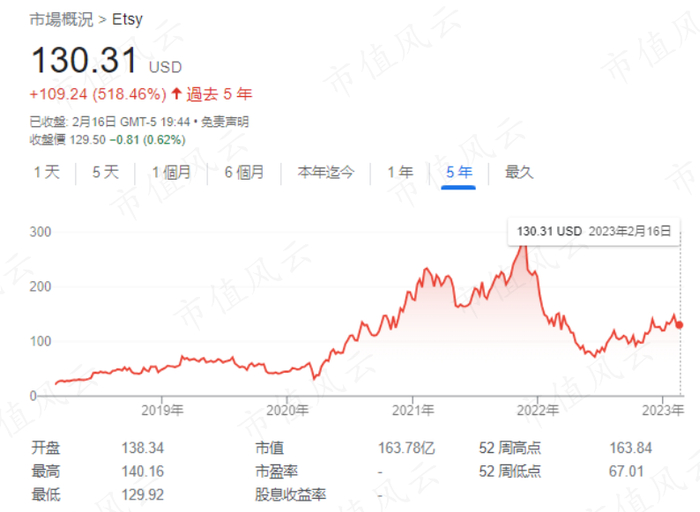700x512 pixels.
Task: Click the 市值 163.78亿 value
Action: pyautogui.click(x=407, y=448)
